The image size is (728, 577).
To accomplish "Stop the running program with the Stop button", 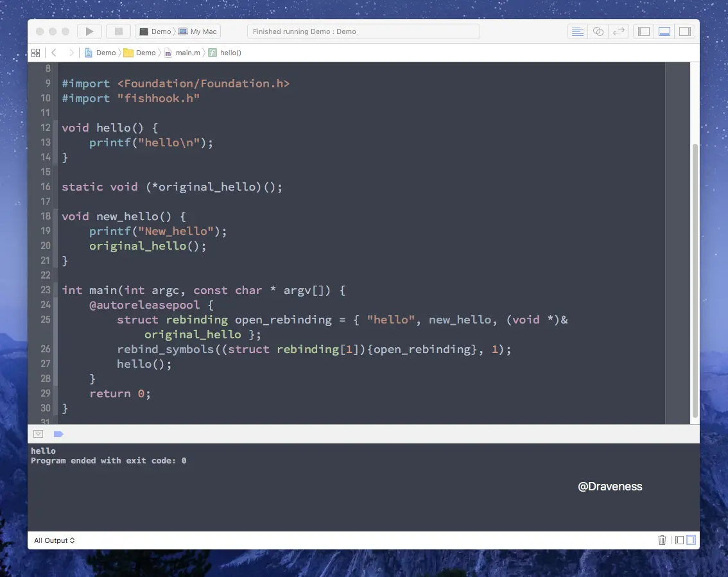I will pos(118,31).
